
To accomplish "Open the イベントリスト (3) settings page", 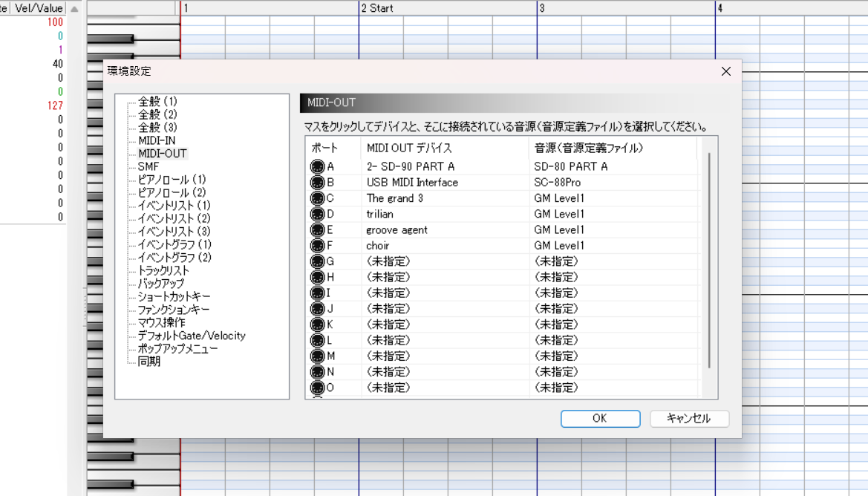I will click(174, 232).
